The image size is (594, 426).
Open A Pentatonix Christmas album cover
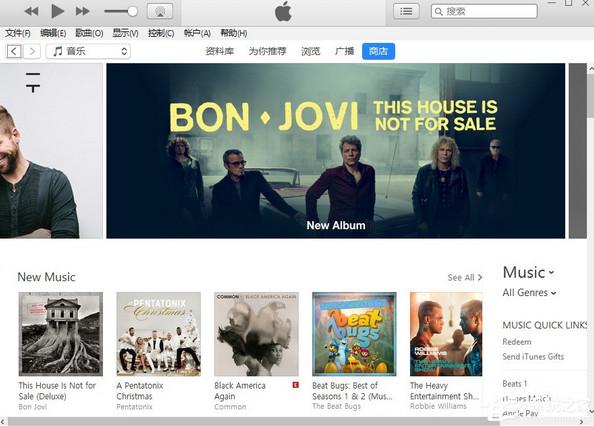coord(158,334)
